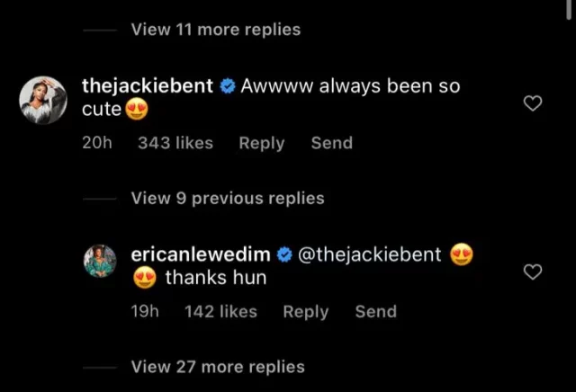Like thejackiebent's comment with the heart
576x392 pixels.
click(533, 104)
